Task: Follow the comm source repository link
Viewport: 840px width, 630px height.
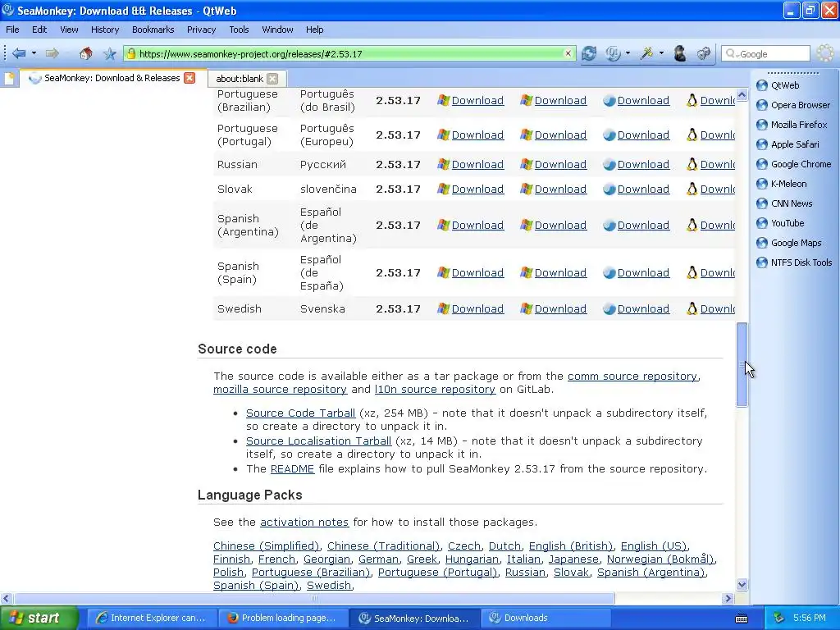Action: (x=632, y=376)
